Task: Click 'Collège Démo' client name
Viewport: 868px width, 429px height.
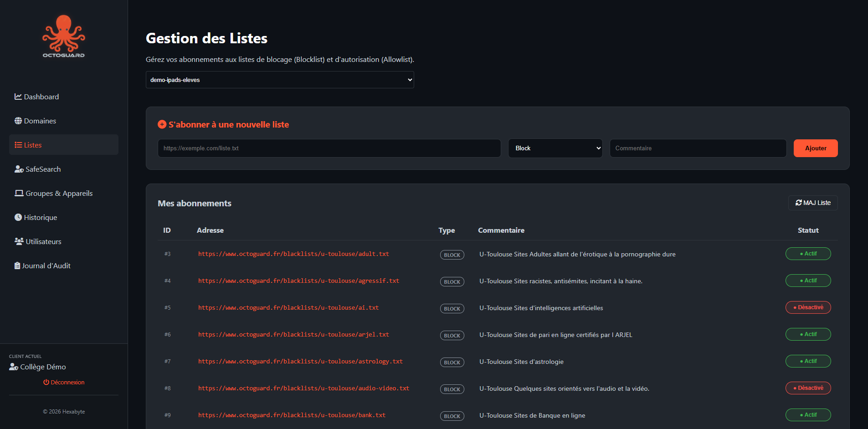Action: coord(43,367)
